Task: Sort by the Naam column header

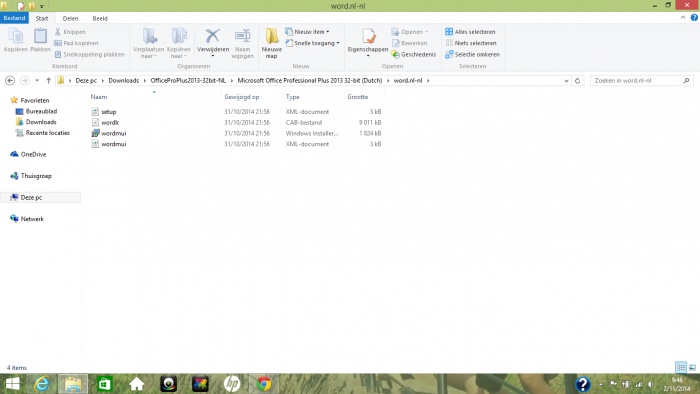Action: [x=99, y=97]
